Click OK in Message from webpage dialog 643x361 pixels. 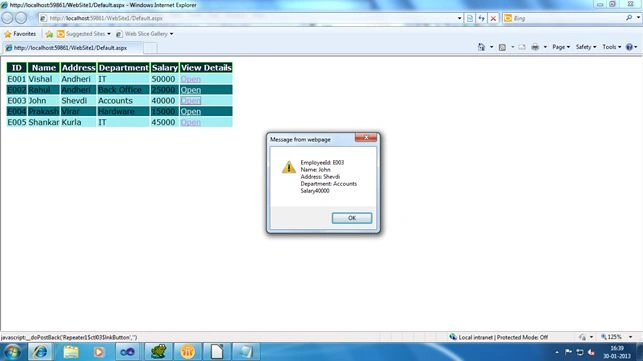coord(352,218)
